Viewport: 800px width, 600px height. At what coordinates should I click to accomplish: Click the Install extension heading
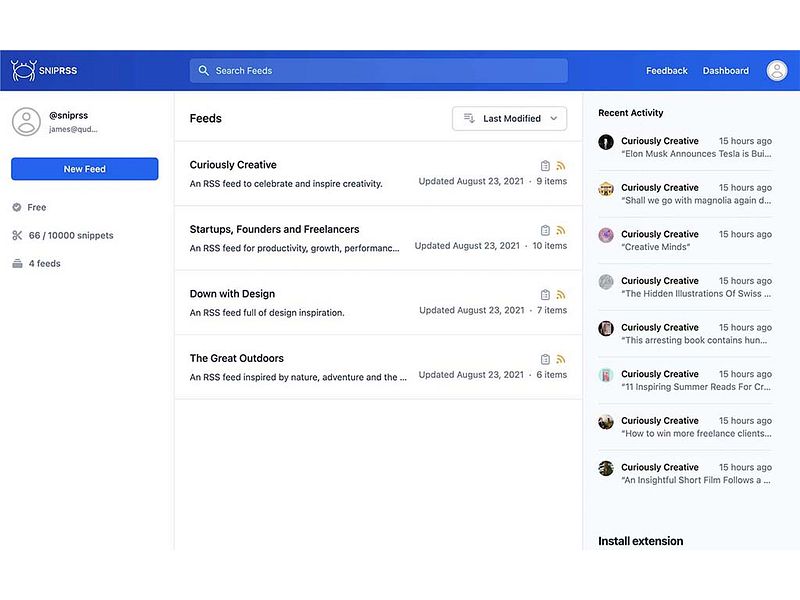pyautogui.click(x=640, y=541)
